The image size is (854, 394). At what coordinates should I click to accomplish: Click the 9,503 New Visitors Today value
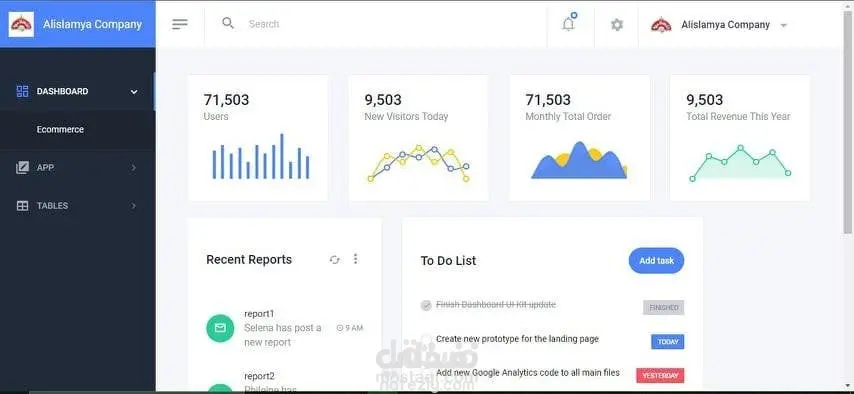click(383, 100)
